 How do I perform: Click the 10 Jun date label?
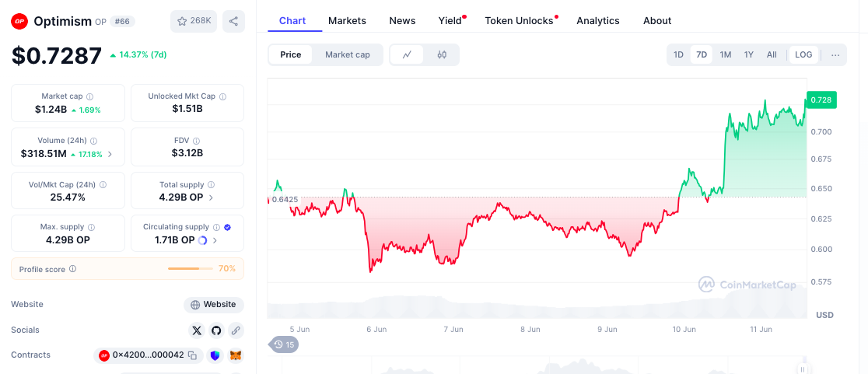684,329
